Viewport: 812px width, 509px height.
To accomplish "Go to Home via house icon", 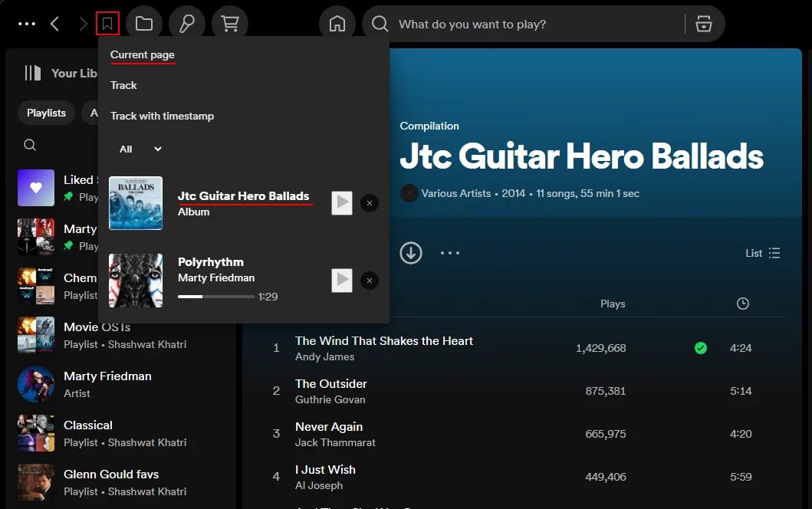I will [x=337, y=24].
